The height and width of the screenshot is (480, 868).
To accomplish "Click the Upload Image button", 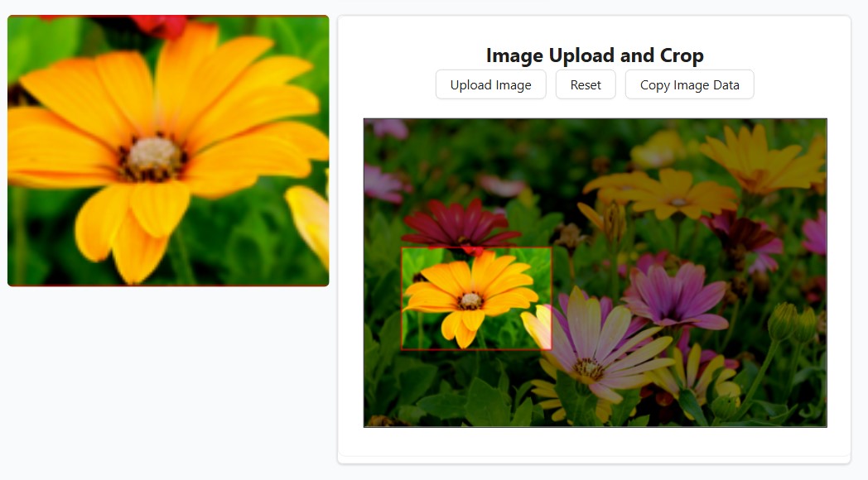I will coord(490,84).
